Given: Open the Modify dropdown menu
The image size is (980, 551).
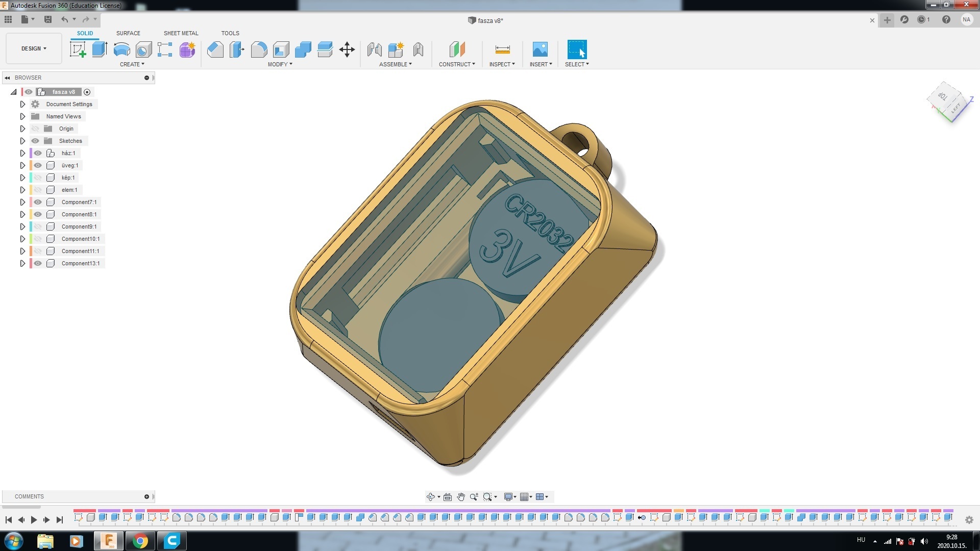Looking at the screenshot, I should tap(280, 64).
